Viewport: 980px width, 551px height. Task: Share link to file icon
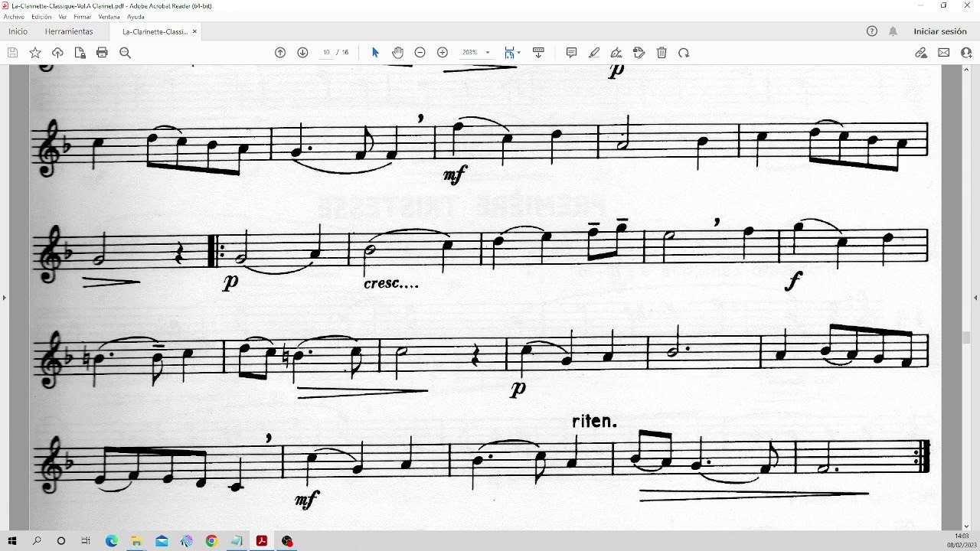pyautogui.click(x=921, y=53)
